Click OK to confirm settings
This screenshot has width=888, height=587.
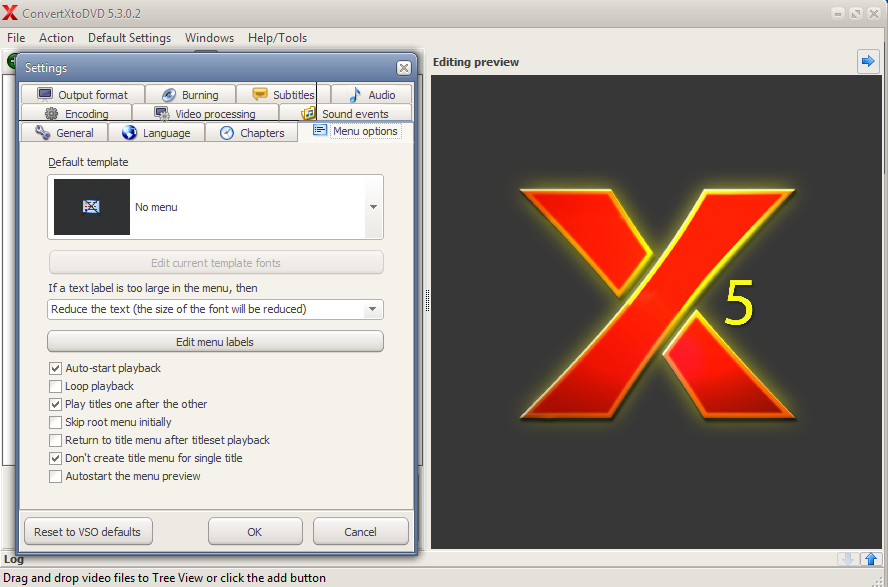[255, 532]
